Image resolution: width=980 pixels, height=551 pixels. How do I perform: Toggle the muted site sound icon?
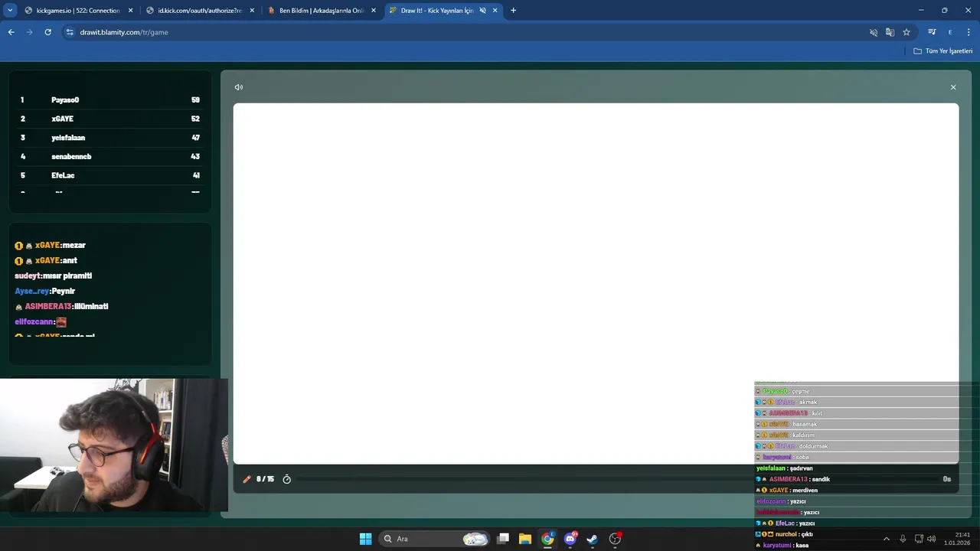(x=874, y=32)
